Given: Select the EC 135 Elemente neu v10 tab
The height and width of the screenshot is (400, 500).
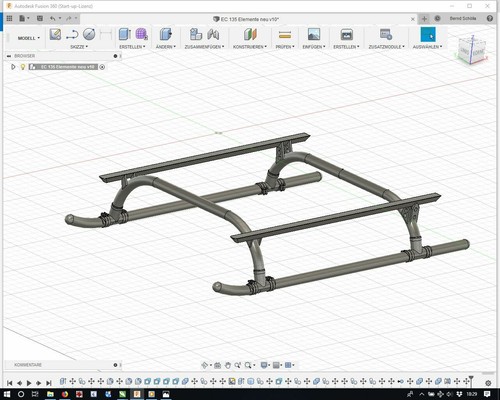Looking at the screenshot, I should (x=246, y=19).
